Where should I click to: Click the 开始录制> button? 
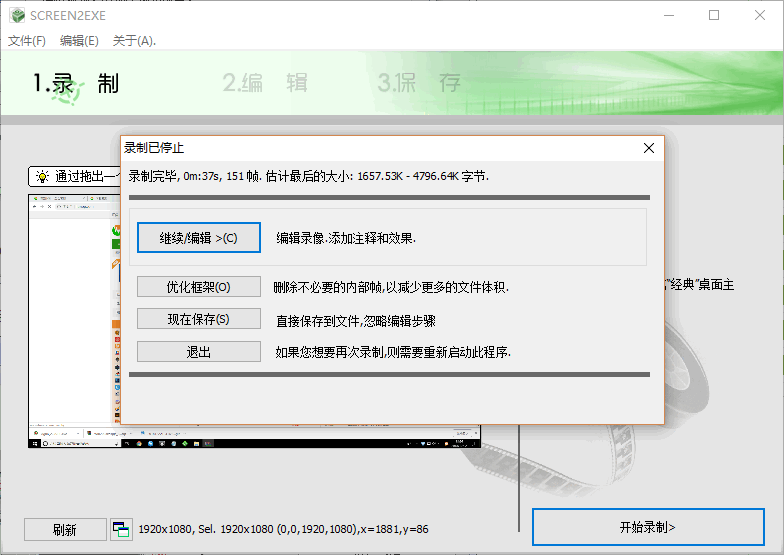[648, 527]
